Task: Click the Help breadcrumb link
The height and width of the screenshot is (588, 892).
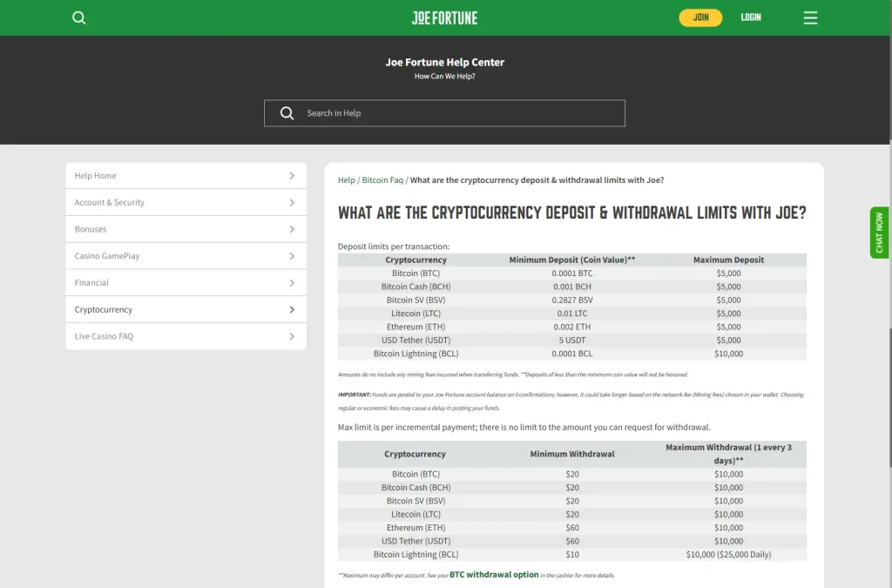Action: 347,179
